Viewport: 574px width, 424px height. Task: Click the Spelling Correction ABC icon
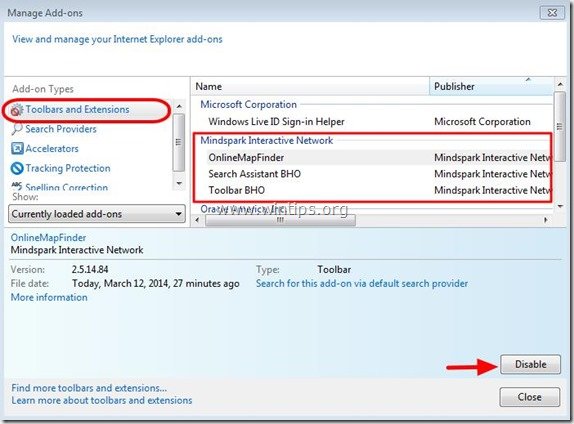pos(17,186)
